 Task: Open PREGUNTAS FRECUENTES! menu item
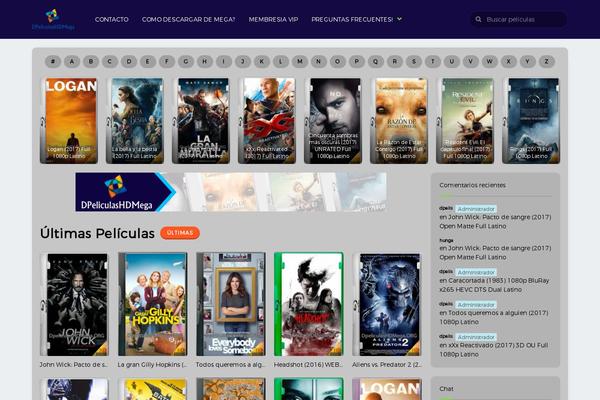[352, 19]
